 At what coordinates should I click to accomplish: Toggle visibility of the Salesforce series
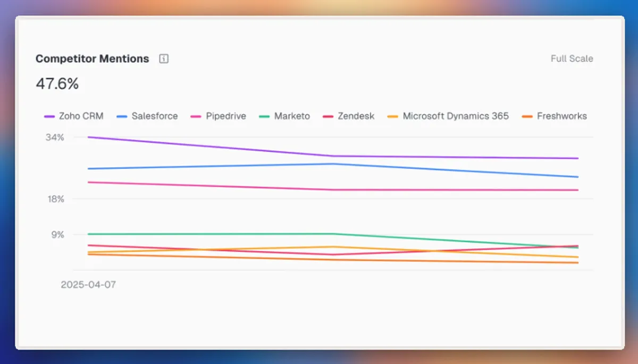154,116
